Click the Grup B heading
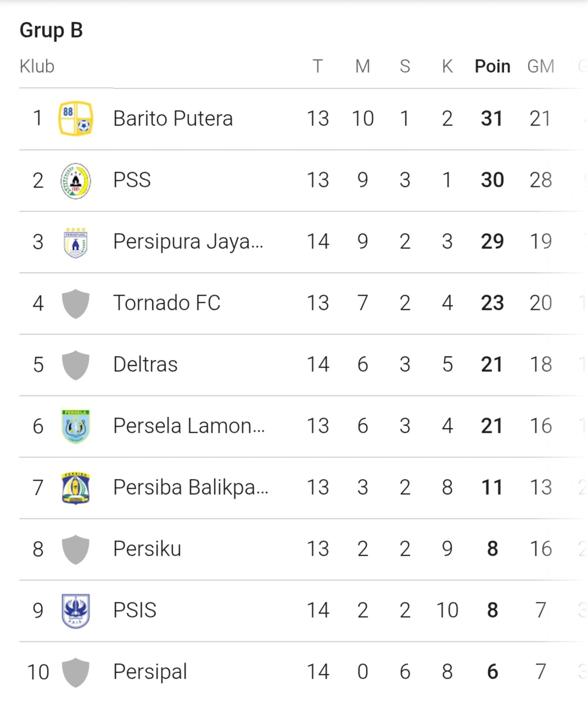Image resolution: width=588 pixels, height=709 pixels. [x=51, y=30]
